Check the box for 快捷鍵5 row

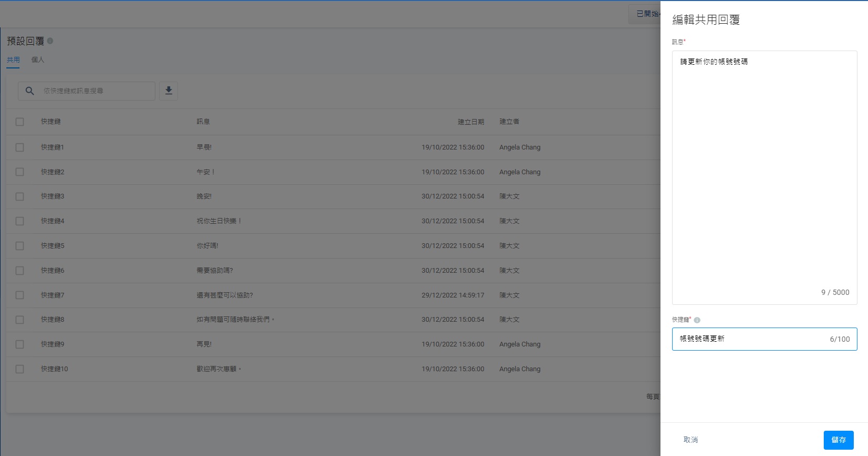[20, 246]
